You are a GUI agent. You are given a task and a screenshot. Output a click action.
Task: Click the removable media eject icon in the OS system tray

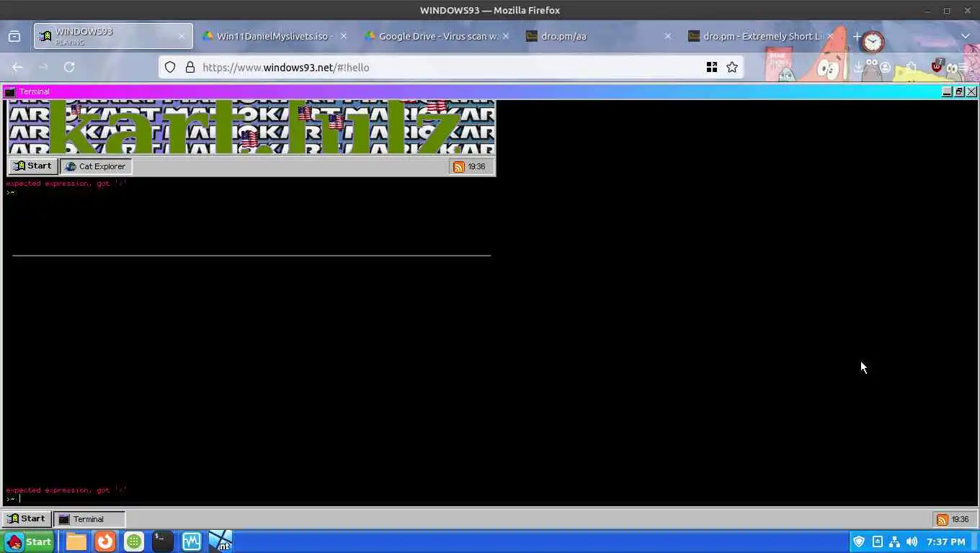[877, 541]
